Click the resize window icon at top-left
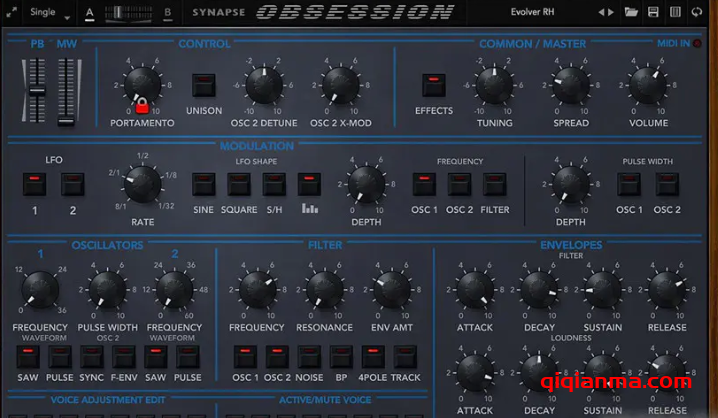The image size is (718, 418). pos(10,12)
